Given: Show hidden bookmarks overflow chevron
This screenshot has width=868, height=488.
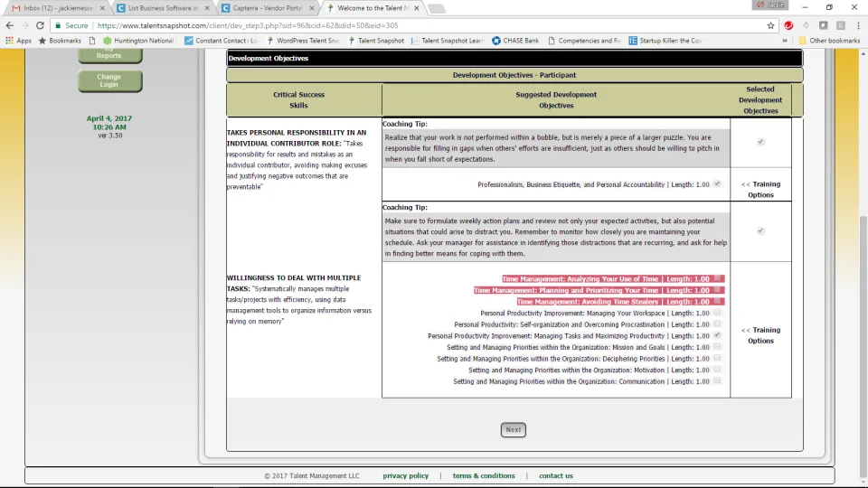Looking at the screenshot, I should (785, 41).
